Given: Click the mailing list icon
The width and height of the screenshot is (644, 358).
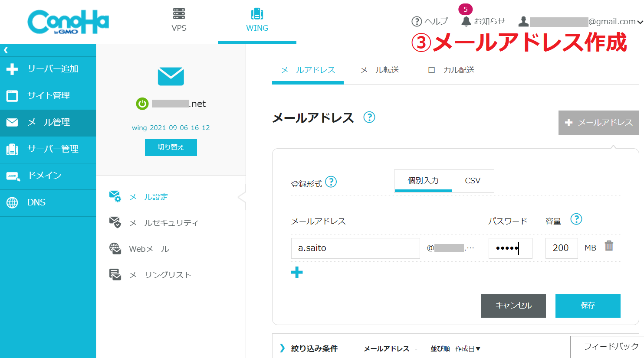Looking at the screenshot, I should click(115, 274).
